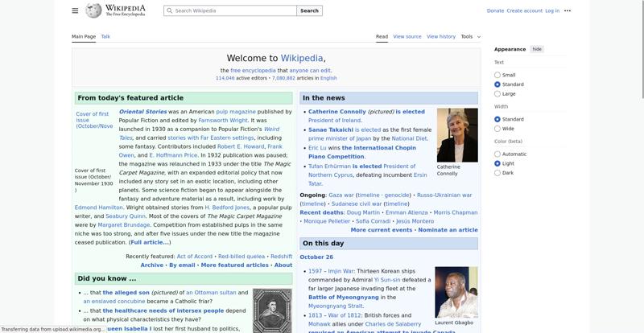Open the hamburger main menu
Screen dimensions: 644x333
[x=75, y=10]
